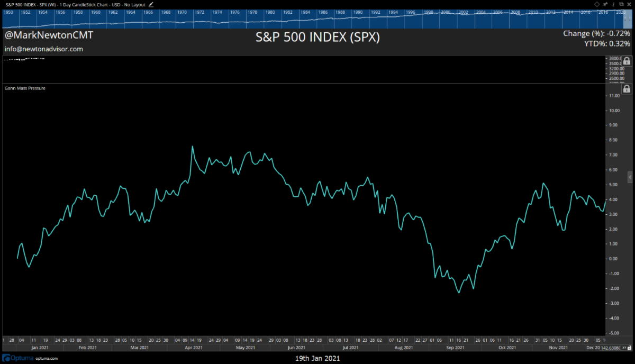This screenshot has height=364, width=635.
Task: Click the Gann Mass Pressure indicator label
Action: pos(25,88)
